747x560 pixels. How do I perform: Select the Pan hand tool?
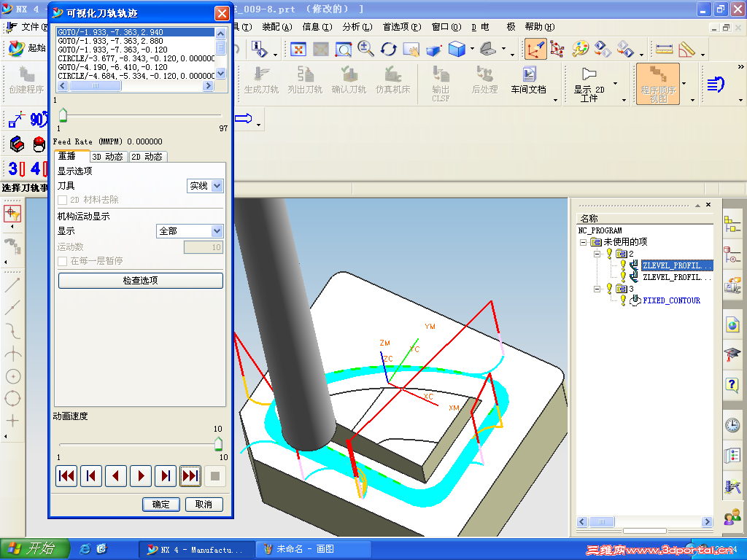click(x=411, y=49)
